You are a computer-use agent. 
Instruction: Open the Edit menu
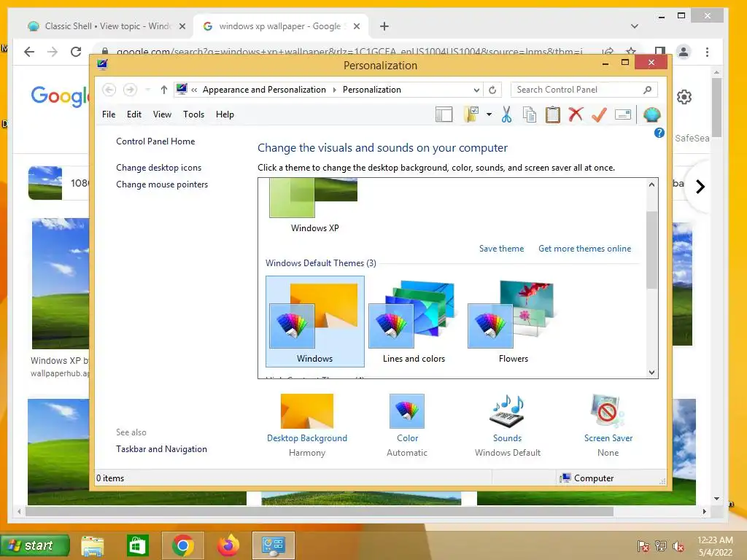click(134, 114)
